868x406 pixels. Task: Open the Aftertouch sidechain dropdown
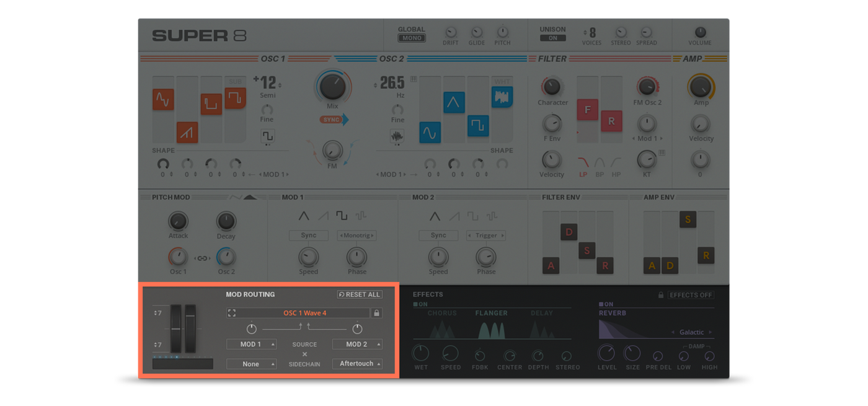pos(357,364)
